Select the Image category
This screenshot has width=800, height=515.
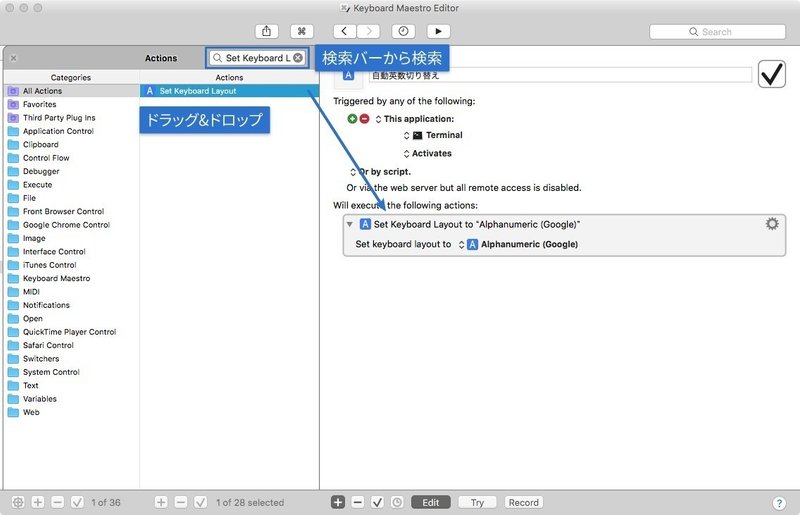pos(72,238)
